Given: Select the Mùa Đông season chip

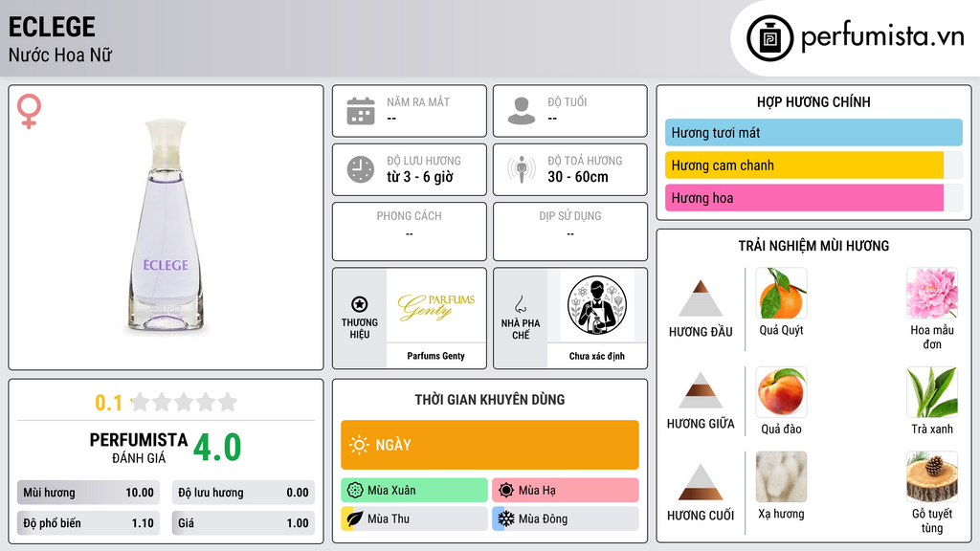Looking at the screenshot, I should click(x=566, y=518).
